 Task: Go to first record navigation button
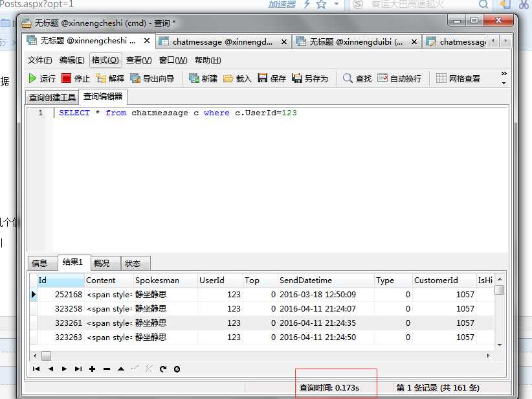(36, 369)
